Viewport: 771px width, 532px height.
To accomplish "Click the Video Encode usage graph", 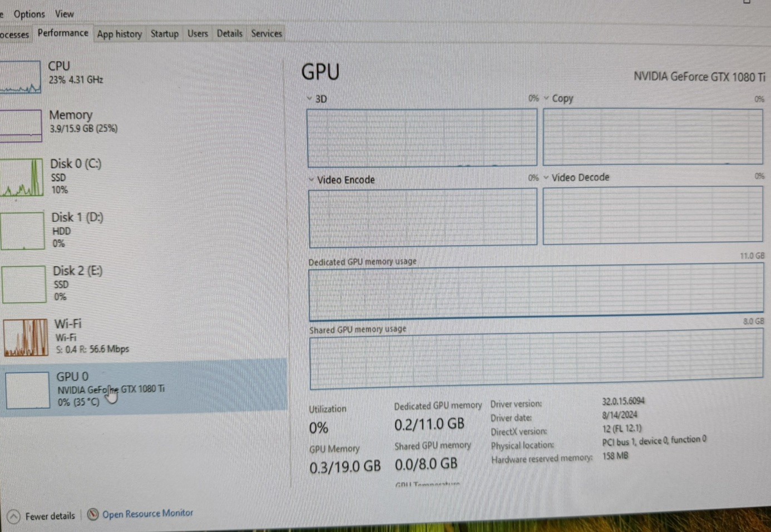I will [x=423, y=217].
